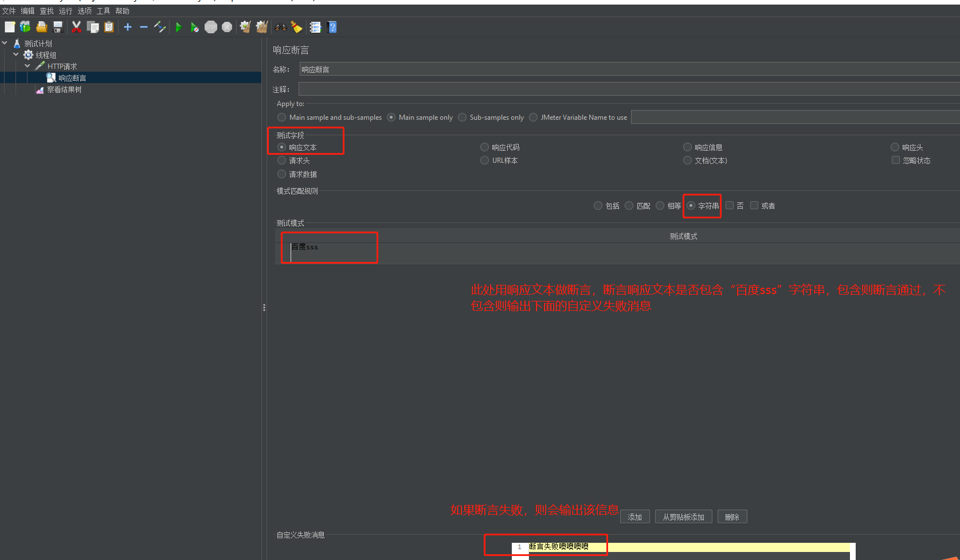Open the Templates icon in toolbar

[25, 27]
